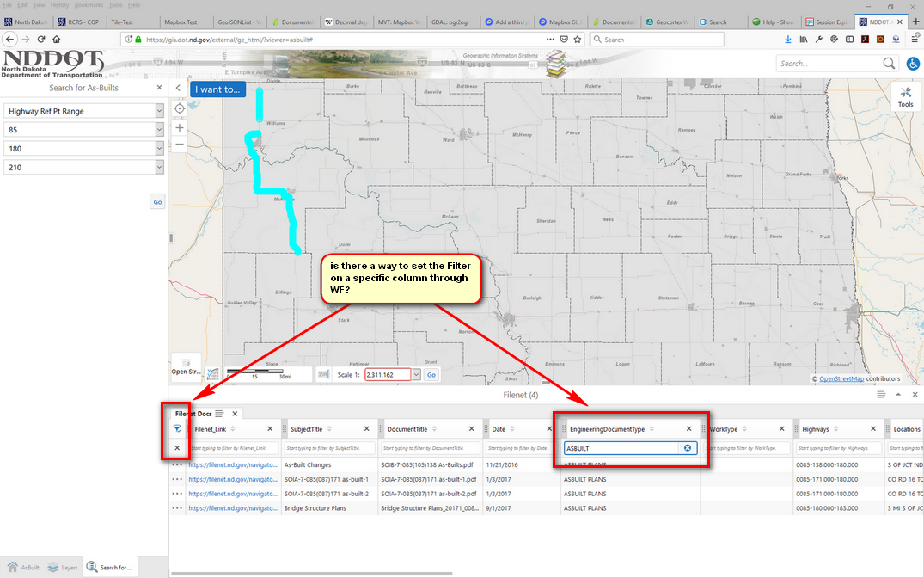This screenshot has height=578, width=924.
Task: Remove the EngineeringDocumentType column
Action: [x=688, y=429]
